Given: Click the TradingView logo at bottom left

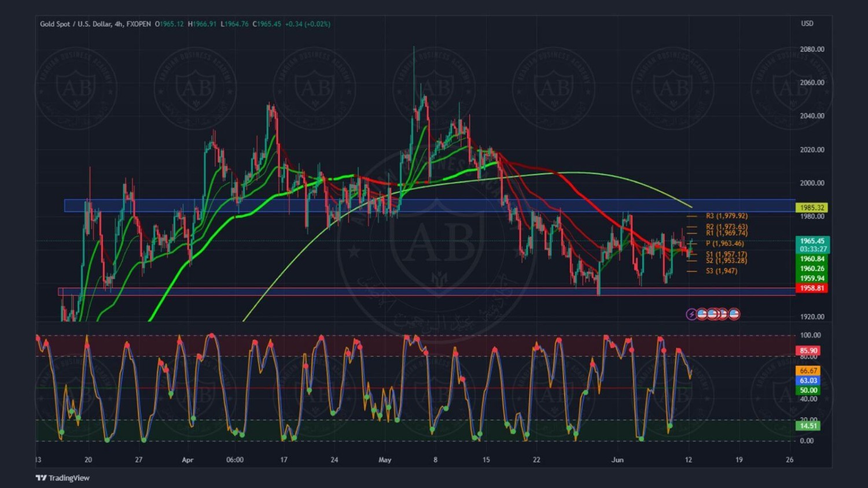Looking at the screenshot, I should click(62, 478).
